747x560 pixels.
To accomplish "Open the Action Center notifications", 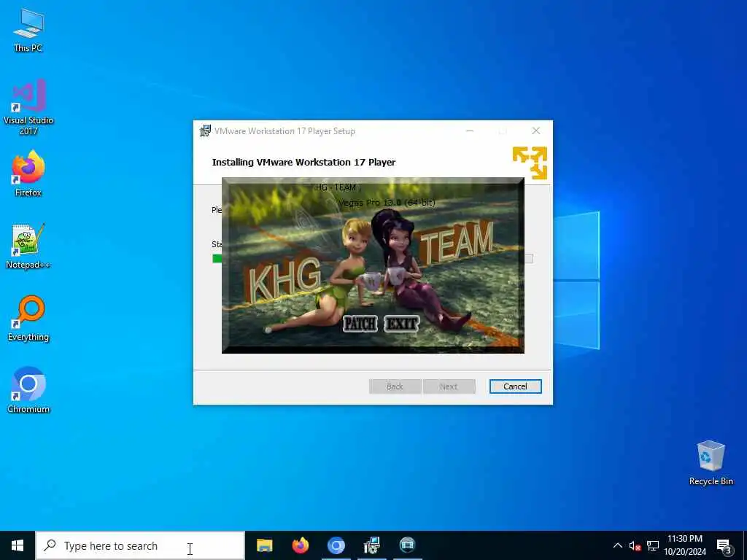I will (x=724, y=545).
